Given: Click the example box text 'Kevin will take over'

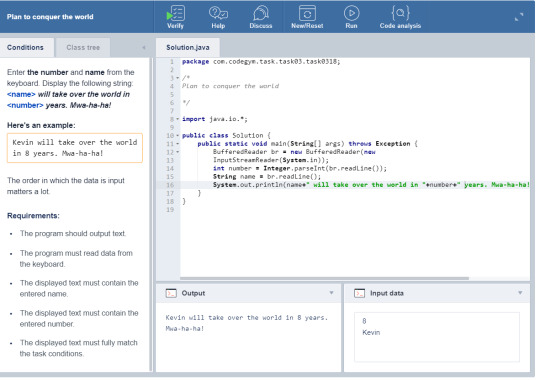Looking at the screenshot, I should (x=75, y=148).
